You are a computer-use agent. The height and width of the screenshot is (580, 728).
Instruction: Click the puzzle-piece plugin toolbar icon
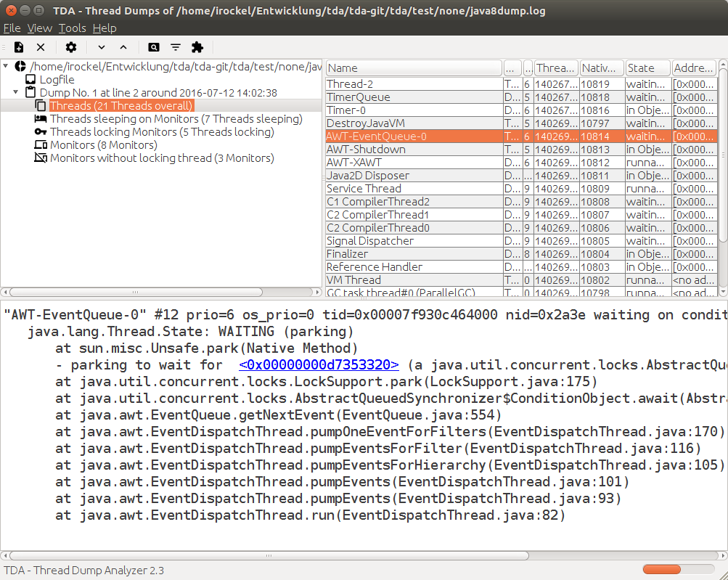[x=197, y=47]
